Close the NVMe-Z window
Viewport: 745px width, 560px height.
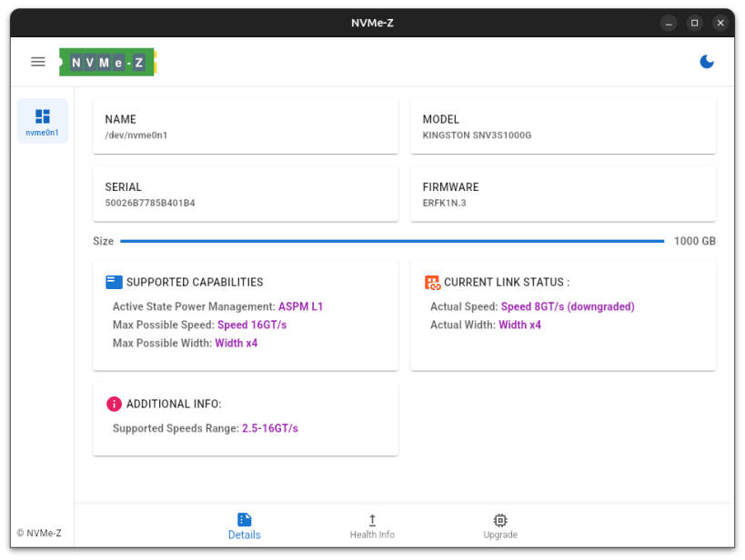pyautogui.click(x=720, y=23)
